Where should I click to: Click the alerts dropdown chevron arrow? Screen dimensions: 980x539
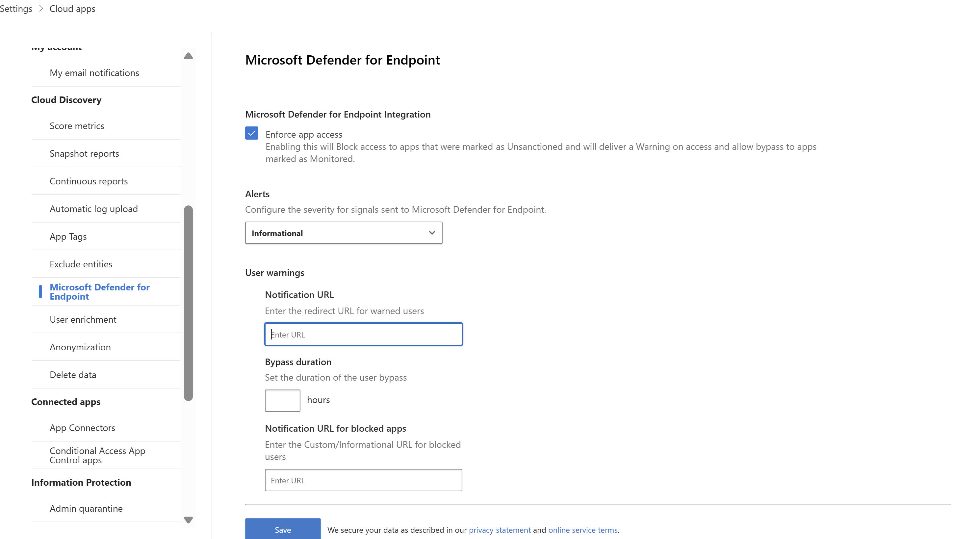432,233
